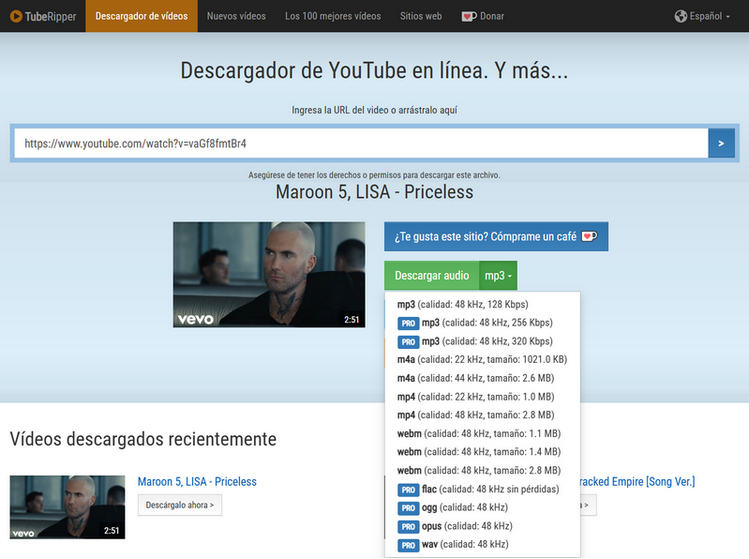749x559 pixels.
Task: Click Descárgalo ahora button under Priceless
Action: point(180,505)
